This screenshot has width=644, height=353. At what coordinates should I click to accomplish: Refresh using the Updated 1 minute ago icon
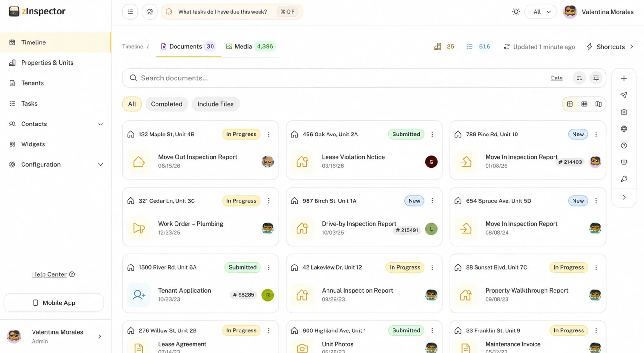(507, 47)
